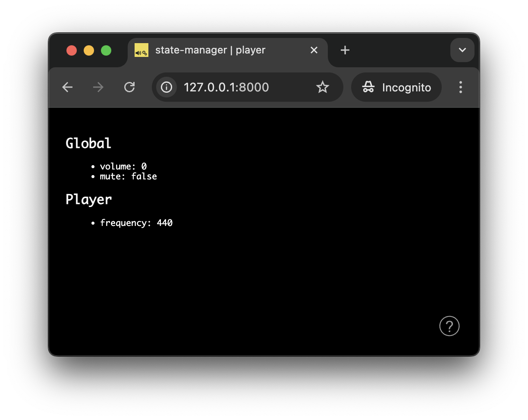Image resolution: width=528 pixels, height=420 pixels.
Task: Open a new browser tab with the plus
Action: pyautogui.click(x=345, y=50)
